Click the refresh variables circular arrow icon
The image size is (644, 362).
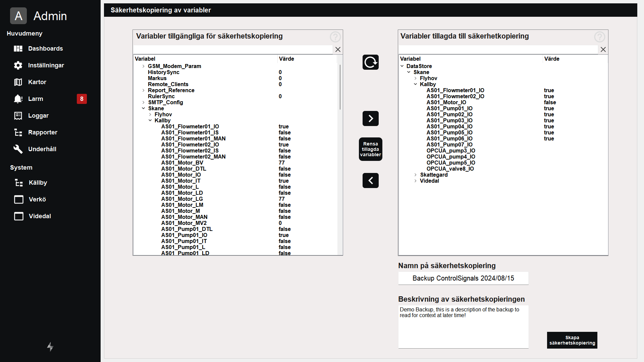pyautogui.click(x=370, y=62)
